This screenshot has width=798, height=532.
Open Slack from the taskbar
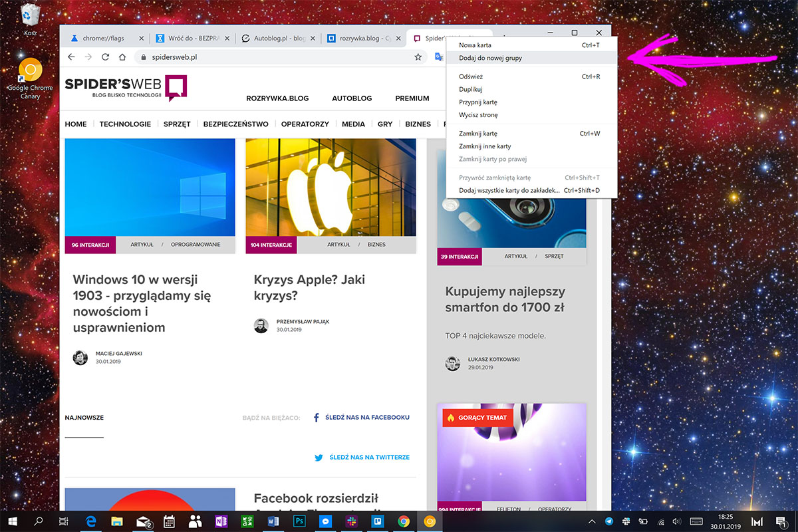[x=351, y=521]
